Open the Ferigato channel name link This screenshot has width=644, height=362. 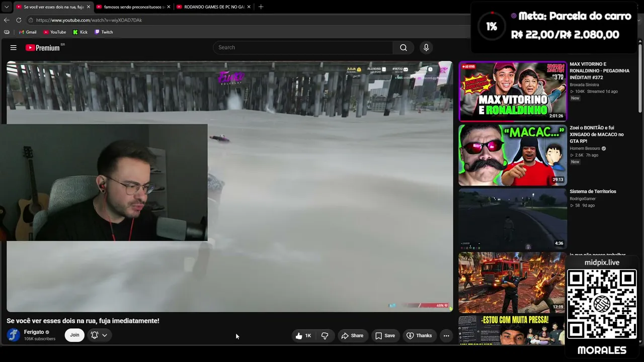point(34,332)
